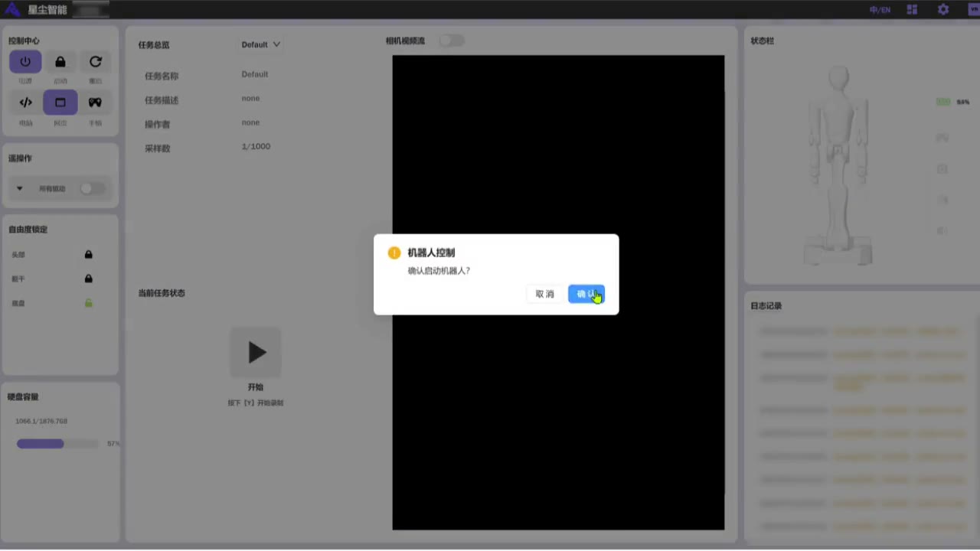Click the robot 3D model
Image resolution: width=980 pixels, height=551 pixels.
(839, 165)
